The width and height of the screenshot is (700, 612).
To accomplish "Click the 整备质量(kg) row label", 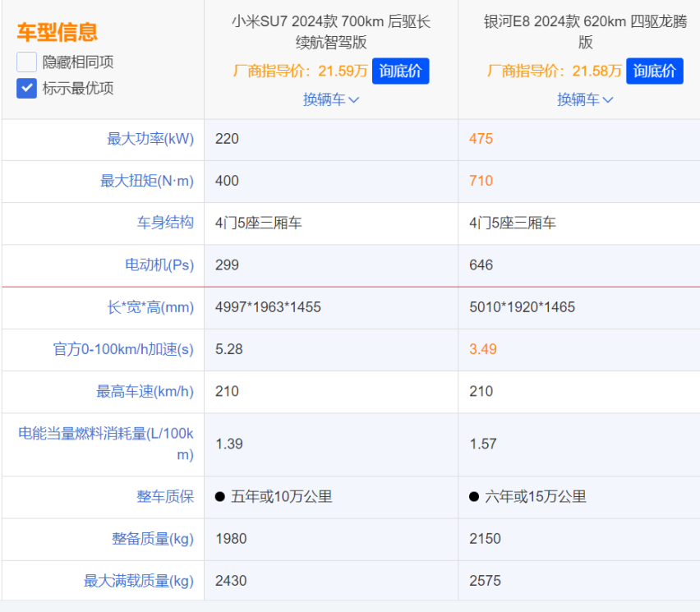I will click(x=153, y=539).
